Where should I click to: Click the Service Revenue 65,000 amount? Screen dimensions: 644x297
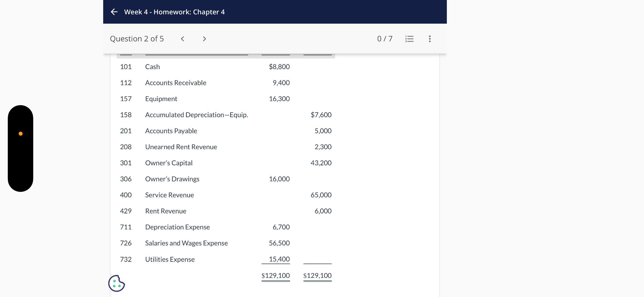click(x=321, y=195)
